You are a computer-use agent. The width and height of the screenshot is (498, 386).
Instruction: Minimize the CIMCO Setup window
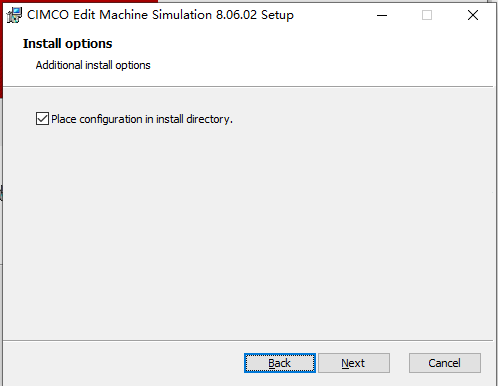(382, 15)
